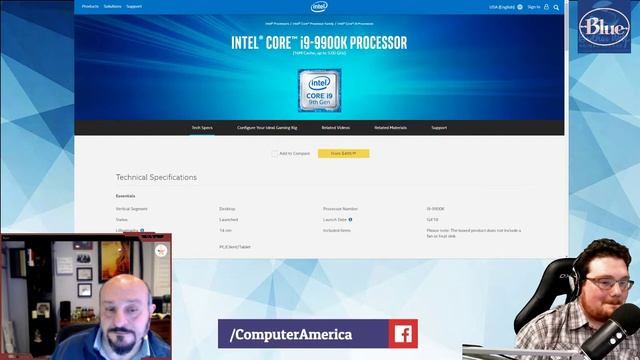Viewport: 640px width, 360px height.
Task: Click the Launch Date label
Action: [335, 220]
